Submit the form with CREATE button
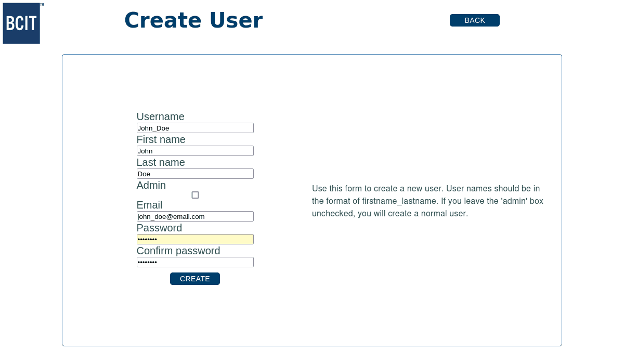This screenshot has width=624, height=364. pyautogui.click(x=195, y=279)
